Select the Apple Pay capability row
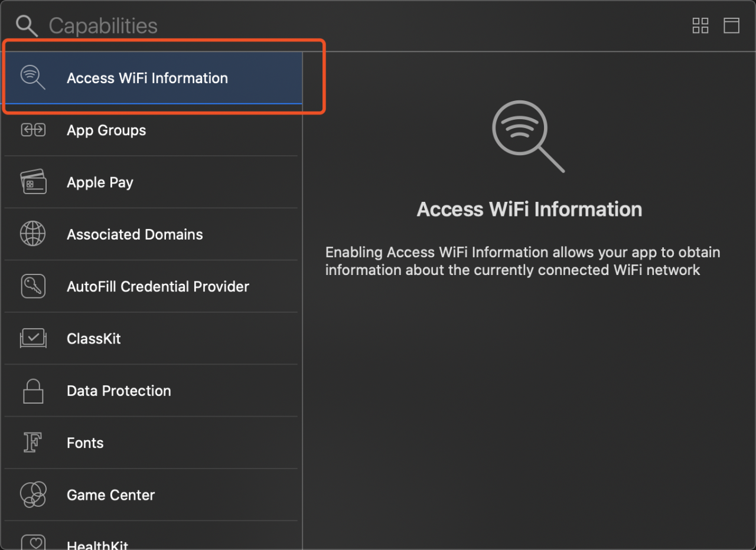Screen dimensions: 756x550 [x=151, y=182]
